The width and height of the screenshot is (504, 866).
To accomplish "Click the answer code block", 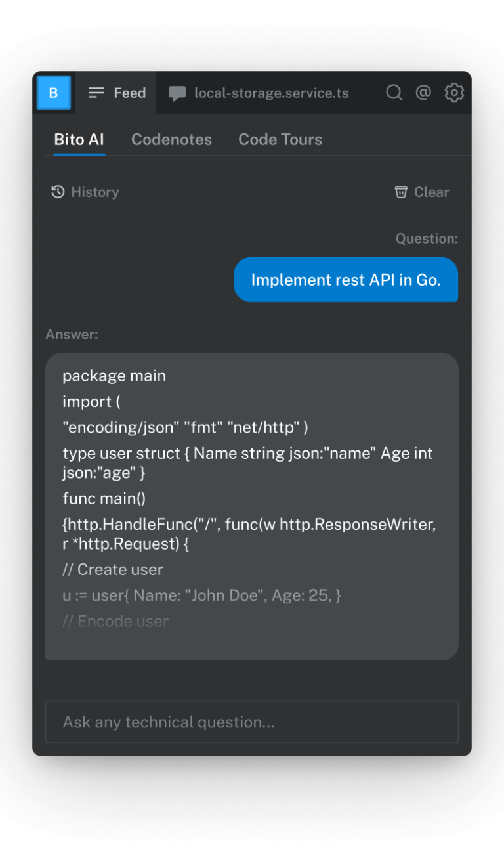I will [x=252, y=506].
